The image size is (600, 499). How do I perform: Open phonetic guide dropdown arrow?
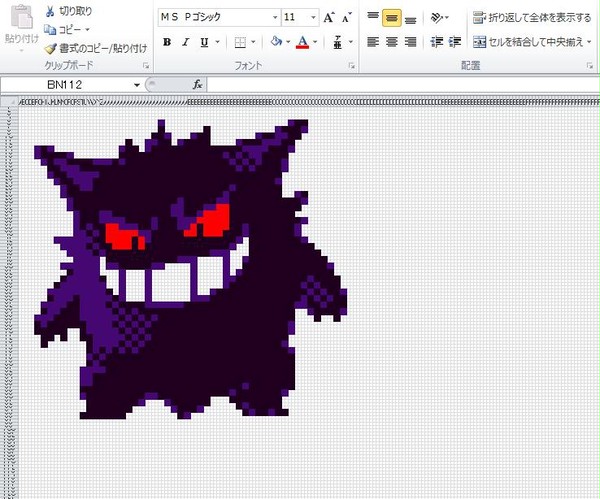click(x=351, y=42)
